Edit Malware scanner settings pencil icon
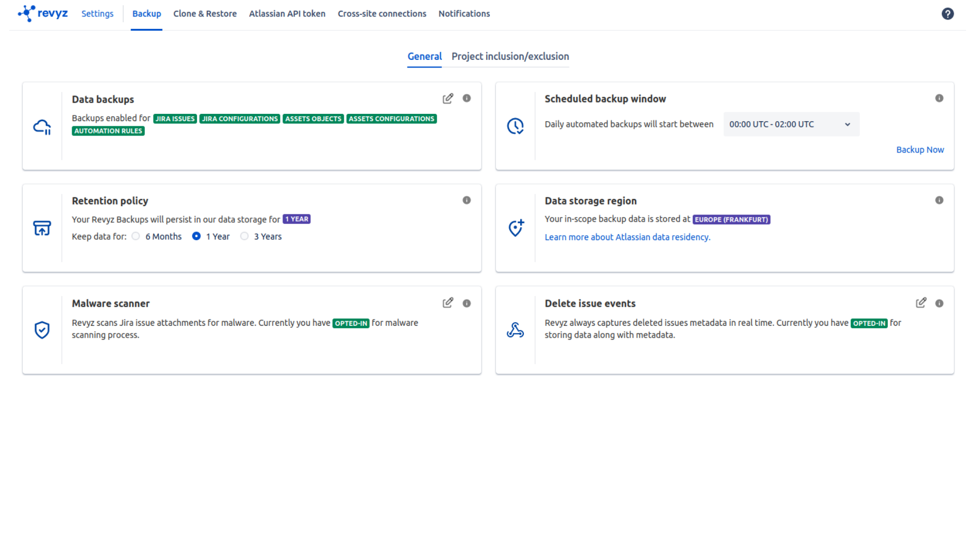This screenshot has width=980, height=533. pyautogui.click(x=447, y=303)
